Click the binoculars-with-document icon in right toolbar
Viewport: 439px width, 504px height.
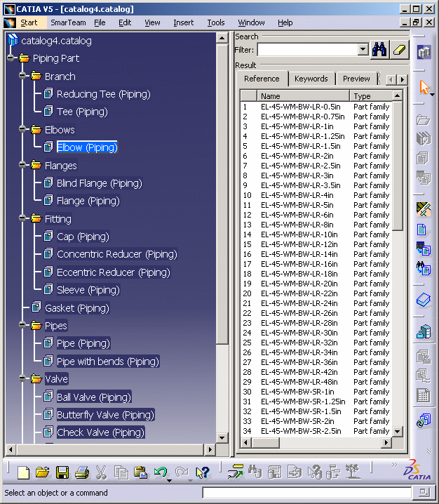[424, 268]
